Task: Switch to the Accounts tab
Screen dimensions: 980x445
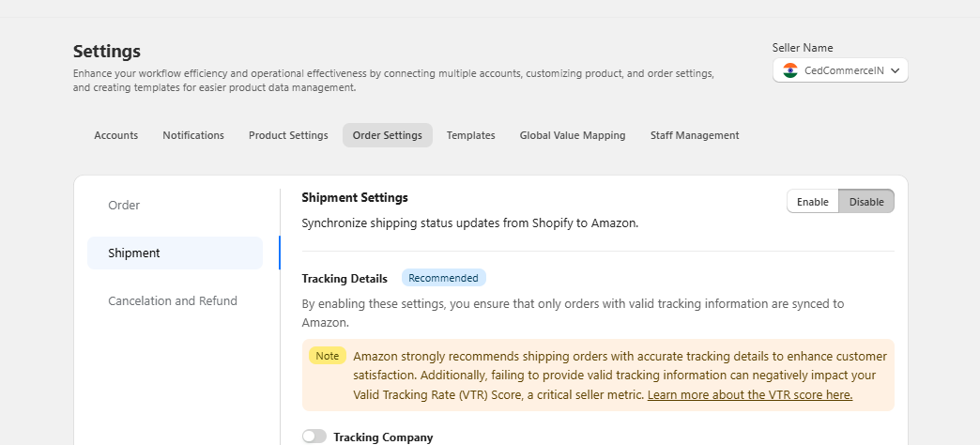Action: 116,135
